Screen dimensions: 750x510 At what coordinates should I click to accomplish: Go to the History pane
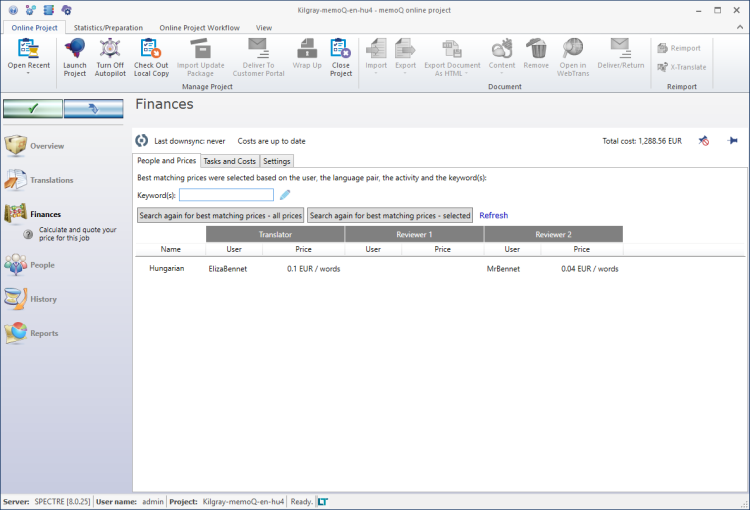(x=31, y=299)
